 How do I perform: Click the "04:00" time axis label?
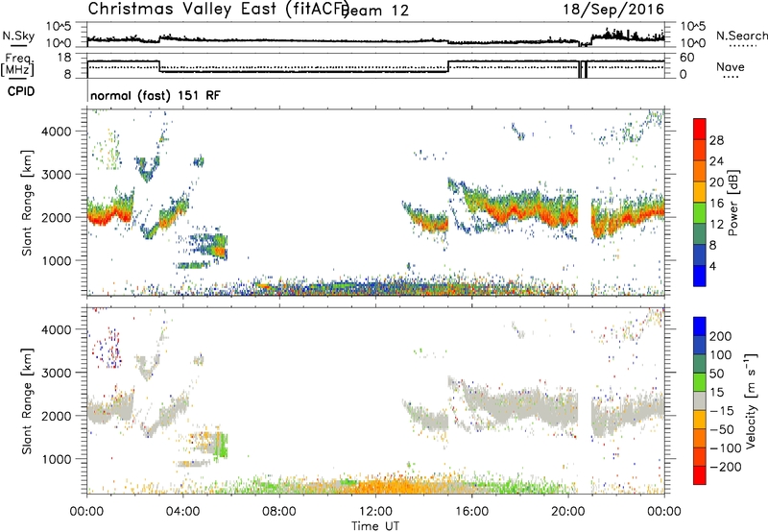click(182, 512)
